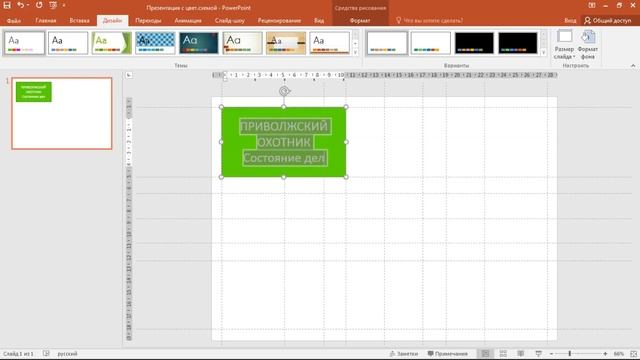
Task: Click the Вход sign-in link
Action: pos(570,20)
